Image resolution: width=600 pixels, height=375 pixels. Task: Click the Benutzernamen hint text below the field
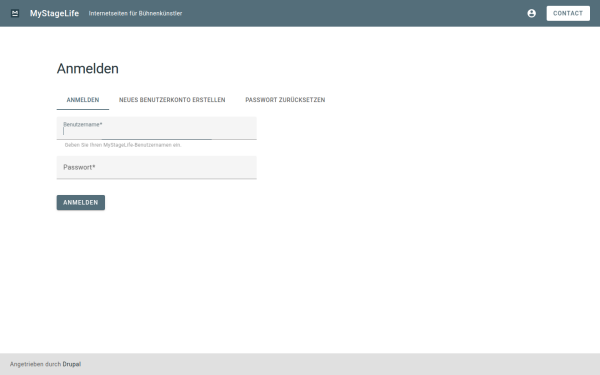[123, 145]
